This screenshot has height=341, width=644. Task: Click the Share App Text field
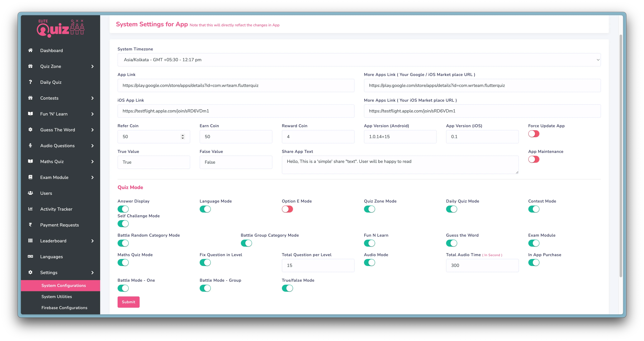pyautogui.click(x=400, y=165)
